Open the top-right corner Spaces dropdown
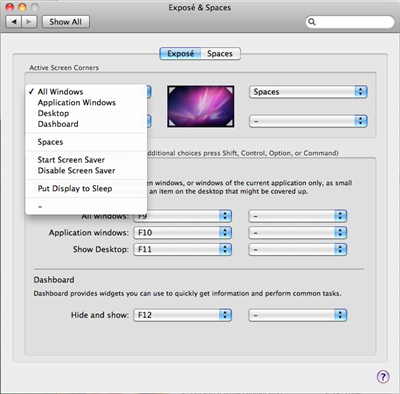Viewport: 400px width, 394px height. tap(308, 92)
